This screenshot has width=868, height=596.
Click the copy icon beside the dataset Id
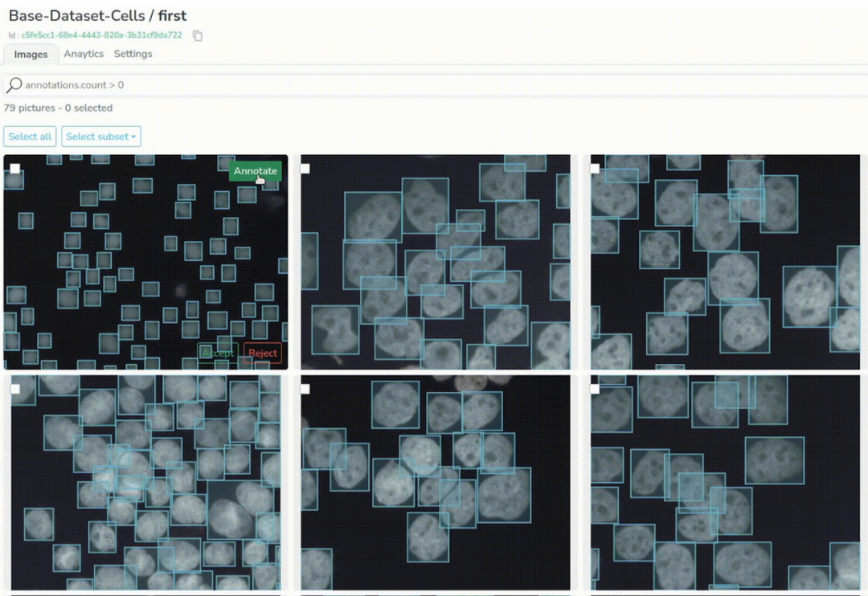point(197,35)
